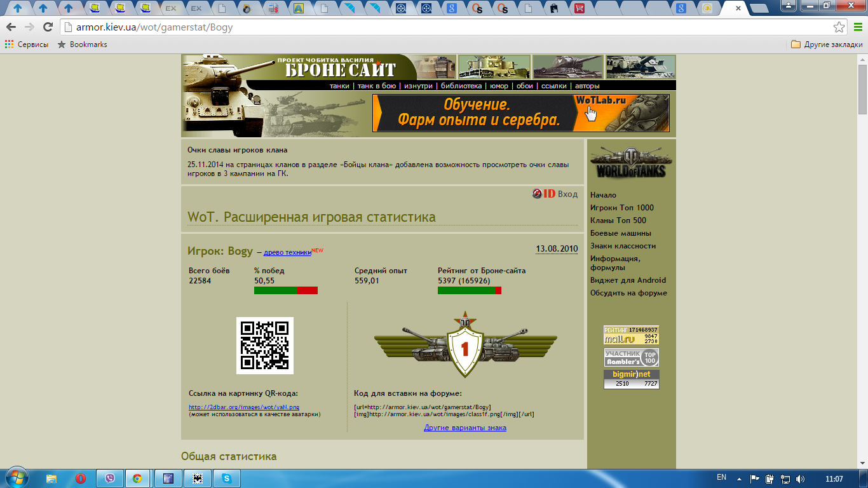Click the first class tank badge image

pyautogui.click(x=465, y=344)
